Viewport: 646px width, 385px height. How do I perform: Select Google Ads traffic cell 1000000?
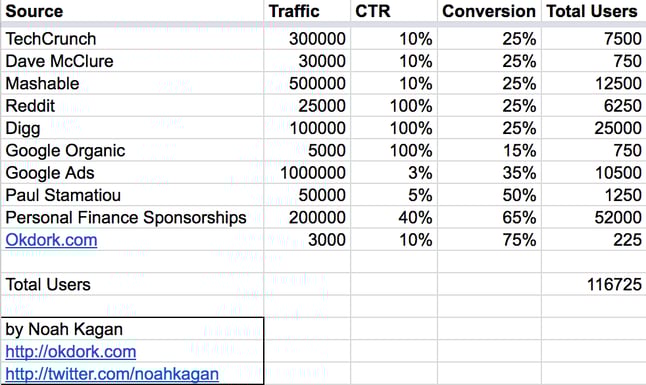pos(307,173)
